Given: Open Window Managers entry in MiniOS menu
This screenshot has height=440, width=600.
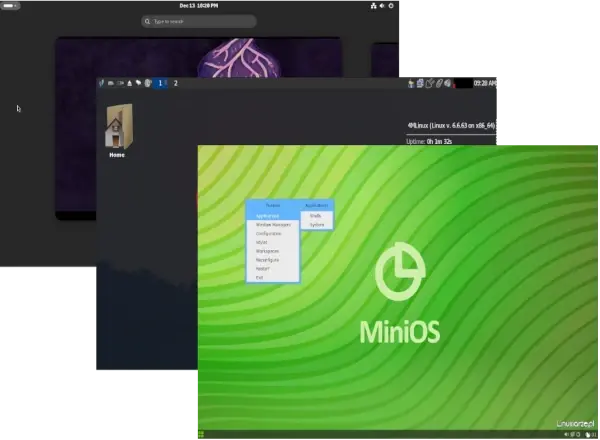Looking at the screenshot, I should [x=272, y=225].
